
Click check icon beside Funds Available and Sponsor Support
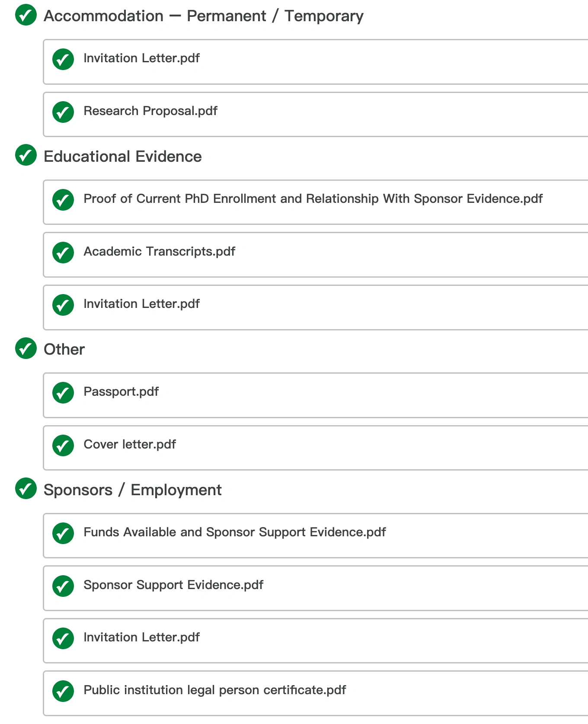coord(63,533)
